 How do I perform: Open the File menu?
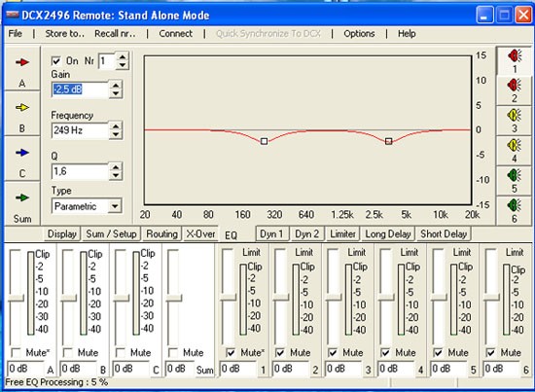(x=16, y=33)
